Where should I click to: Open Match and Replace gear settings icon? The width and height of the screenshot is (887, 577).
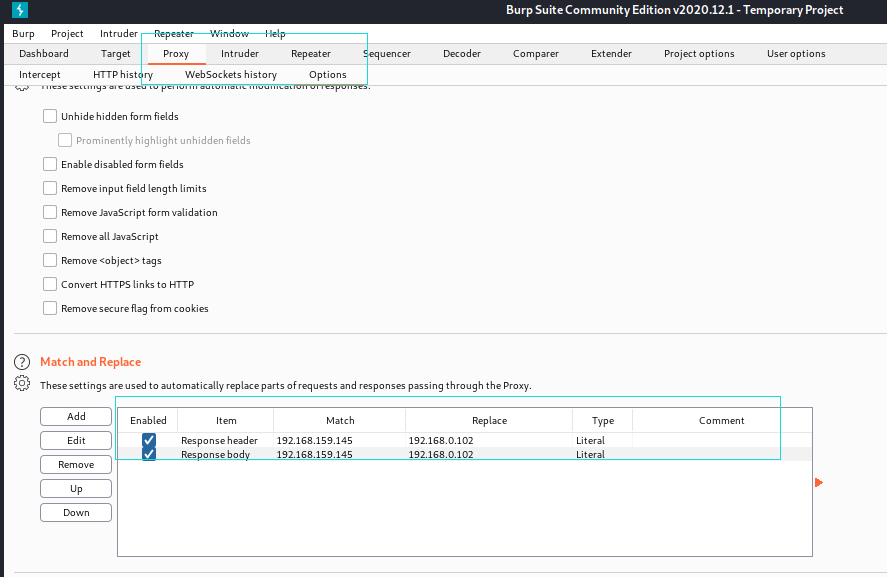tap(21, 384)
